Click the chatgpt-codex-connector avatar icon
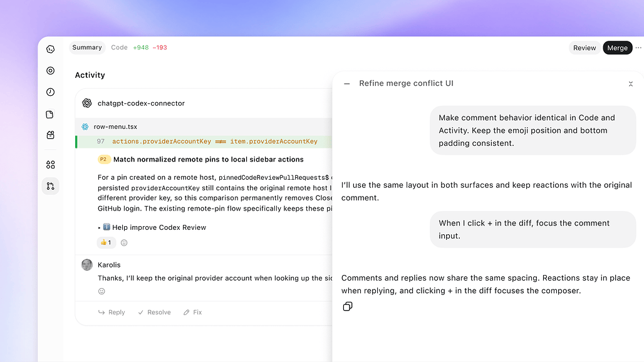 click(x=87, y=103)
